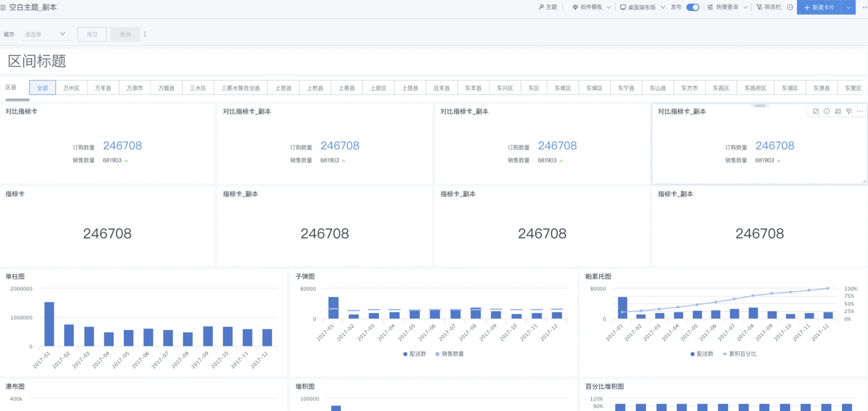This screenshot has width=868, height=411.
Task: Select the 万源市 tab
Action: 135,88
